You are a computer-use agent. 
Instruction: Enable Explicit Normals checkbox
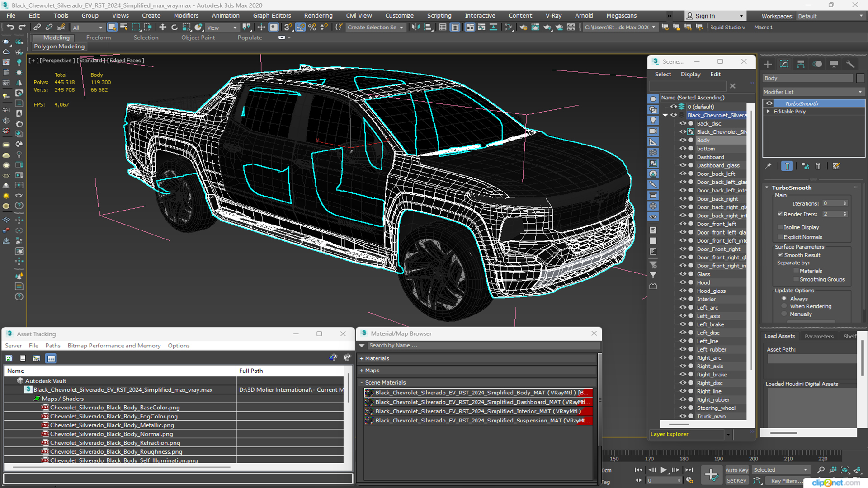(780, 237)
